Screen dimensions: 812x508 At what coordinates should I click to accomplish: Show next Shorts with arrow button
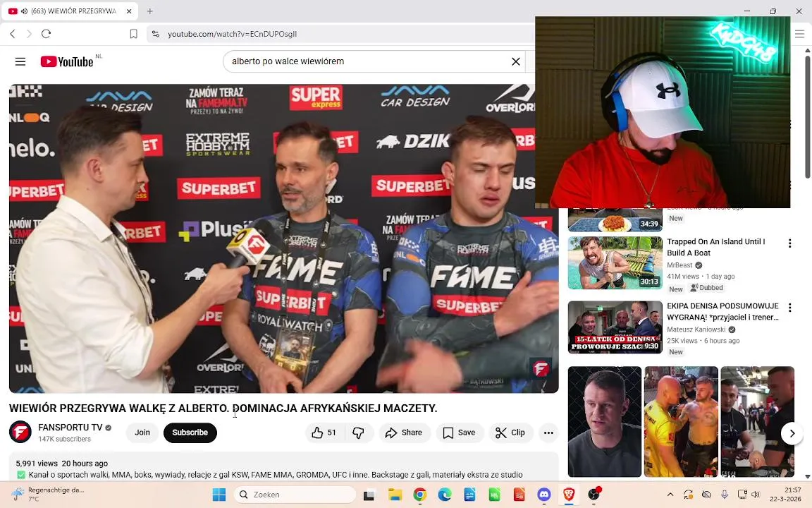point(792,433)
